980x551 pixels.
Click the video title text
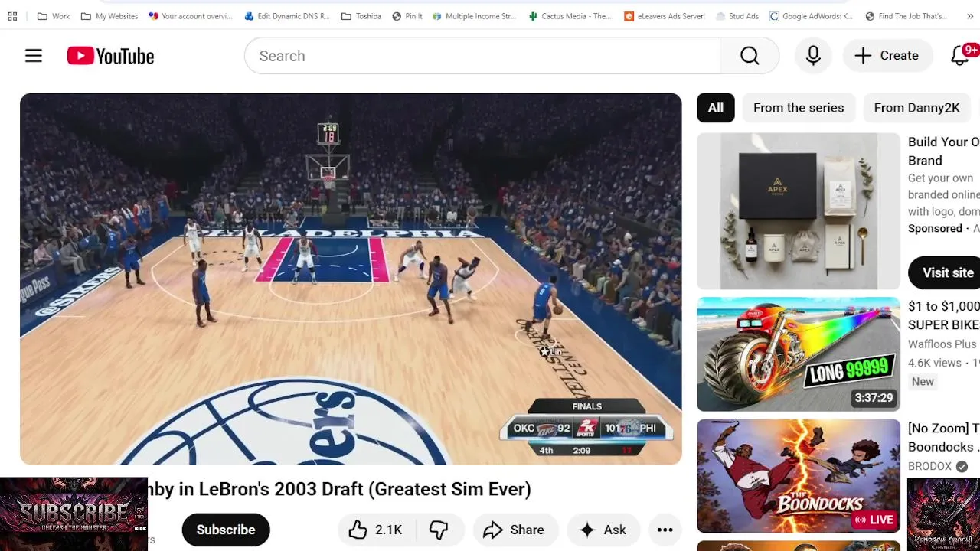339,489
